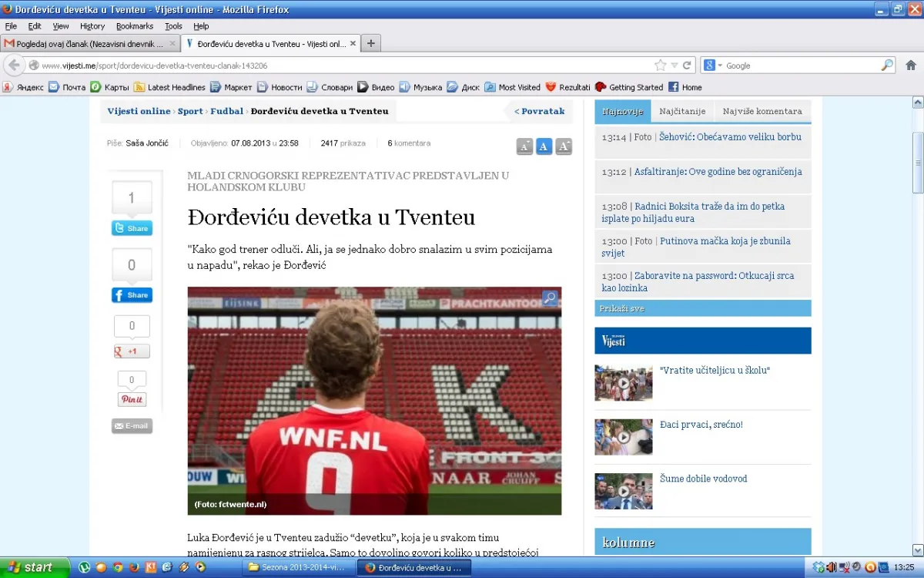The image size is (924, 578).
Task: Pin the article with Pin it button
Action: [x=132, y=400]
